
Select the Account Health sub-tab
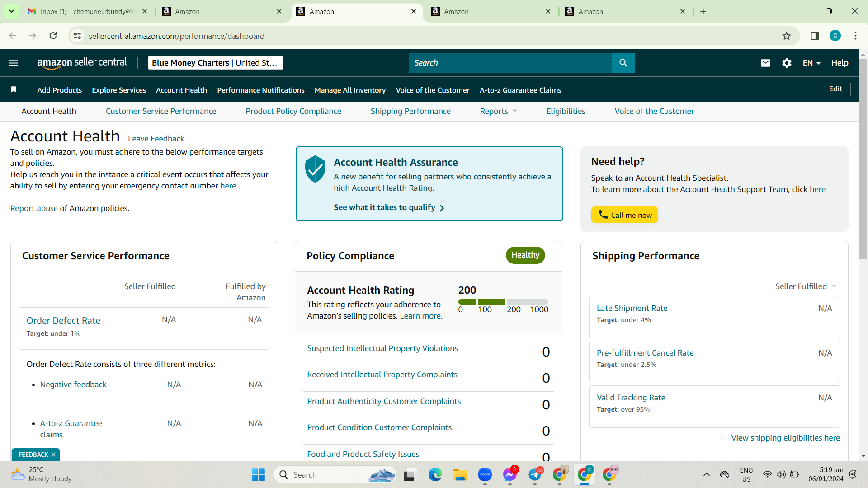[49, 111]
